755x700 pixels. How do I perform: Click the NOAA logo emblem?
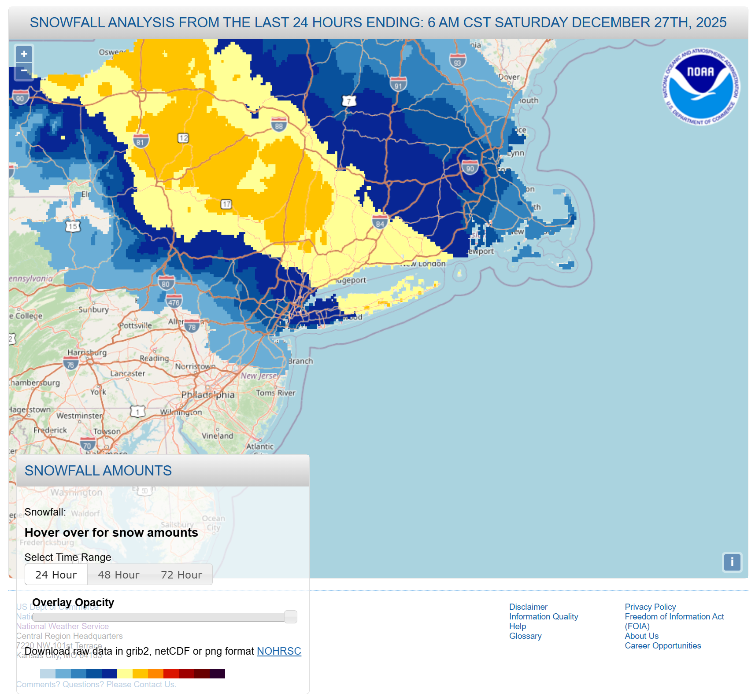700,86
